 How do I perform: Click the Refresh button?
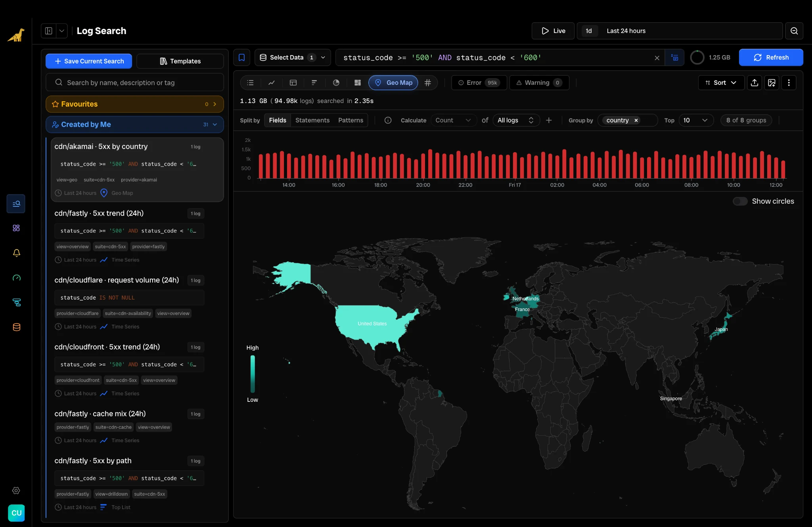[771, 57]
